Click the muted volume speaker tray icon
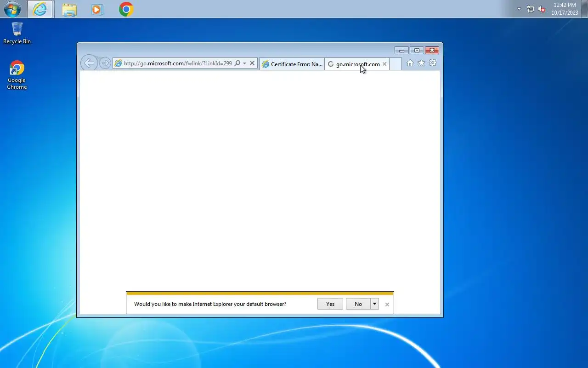This screenshot has height=368, width=588. 542,9
